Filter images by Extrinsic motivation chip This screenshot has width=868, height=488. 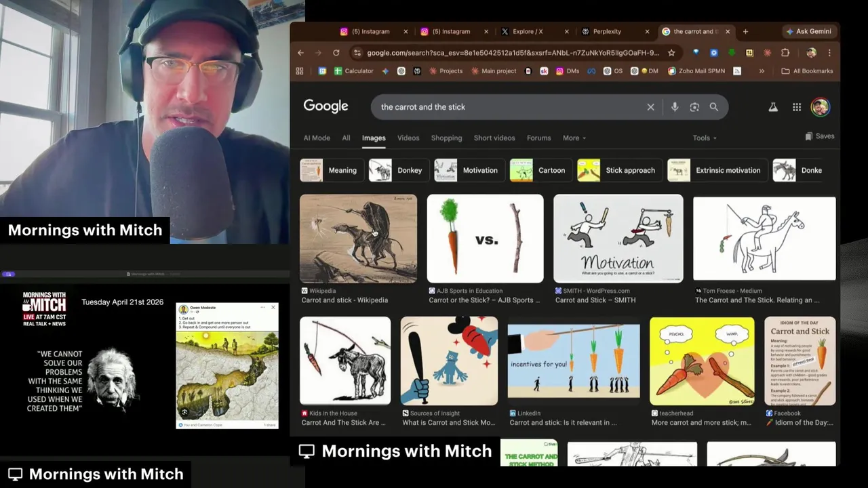coord(717,170)
